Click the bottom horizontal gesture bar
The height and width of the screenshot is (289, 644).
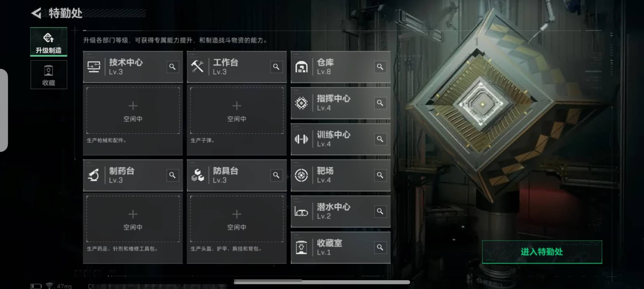322,282
